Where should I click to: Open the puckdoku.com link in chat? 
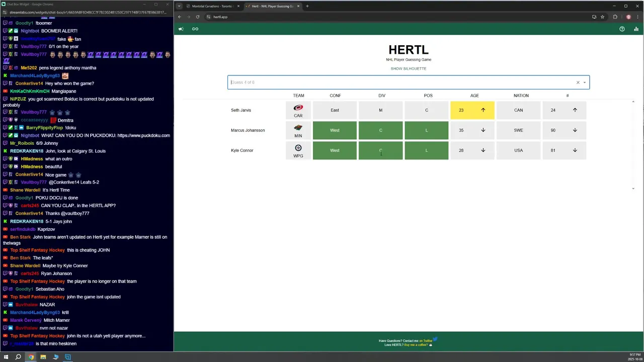[143, 135]
